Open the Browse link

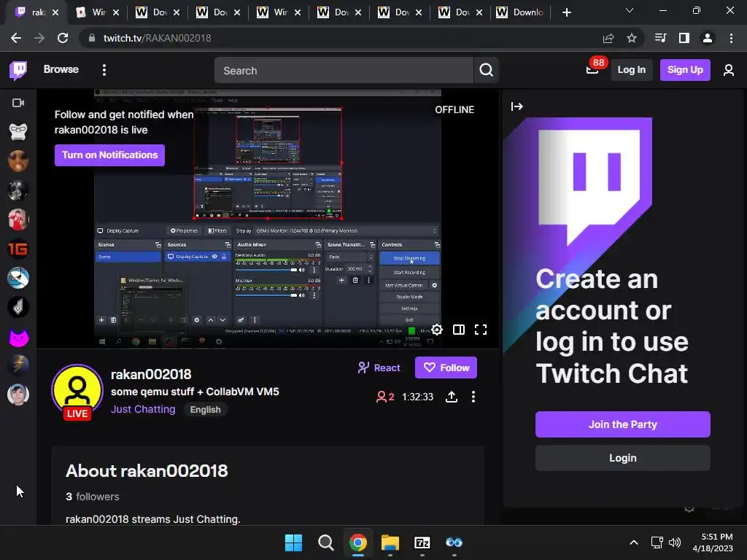[x=61, y=69]
